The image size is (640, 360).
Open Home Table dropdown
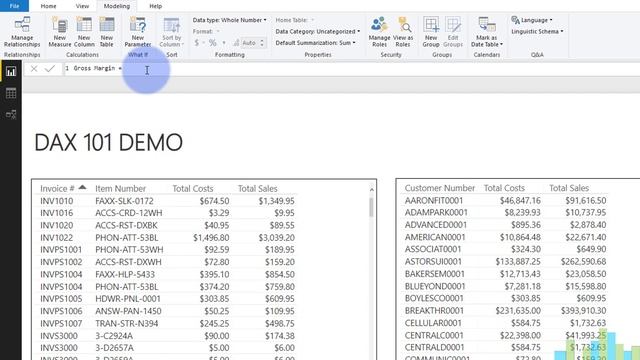[x=295, y=20]
